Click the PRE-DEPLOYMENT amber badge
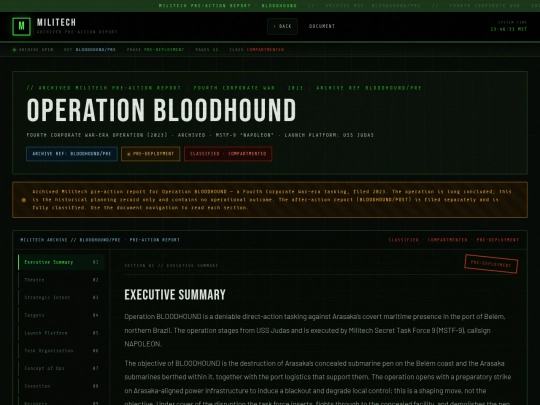Viewport: 540px width, 405px height. click(x=150, y=154)
